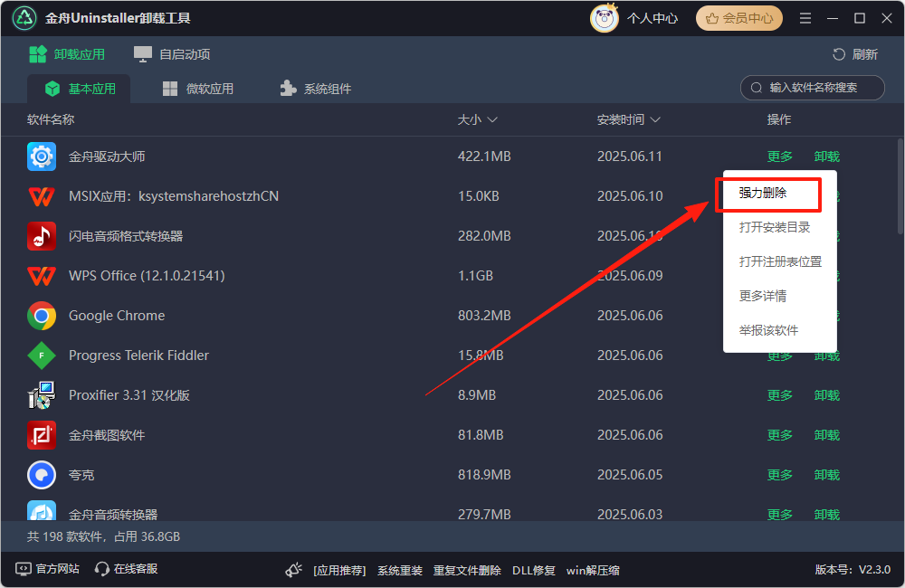Open the 重复文件删除 recommendation link
Image resolution: width=905 pixels, height=588 pixels.
467,571
